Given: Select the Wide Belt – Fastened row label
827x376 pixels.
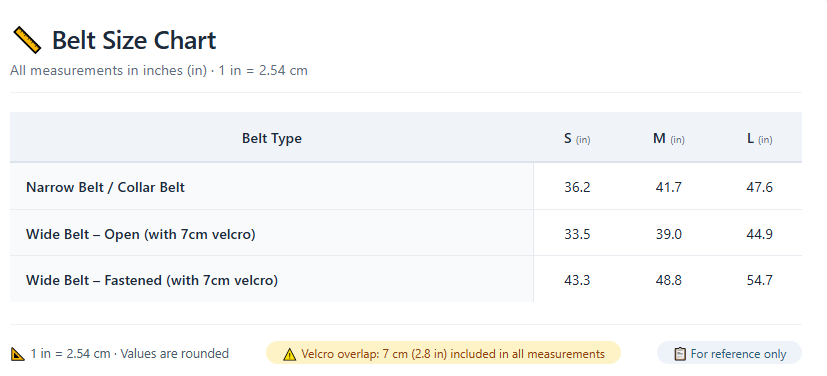Looking at the screenshot, I should click(152, 280).
